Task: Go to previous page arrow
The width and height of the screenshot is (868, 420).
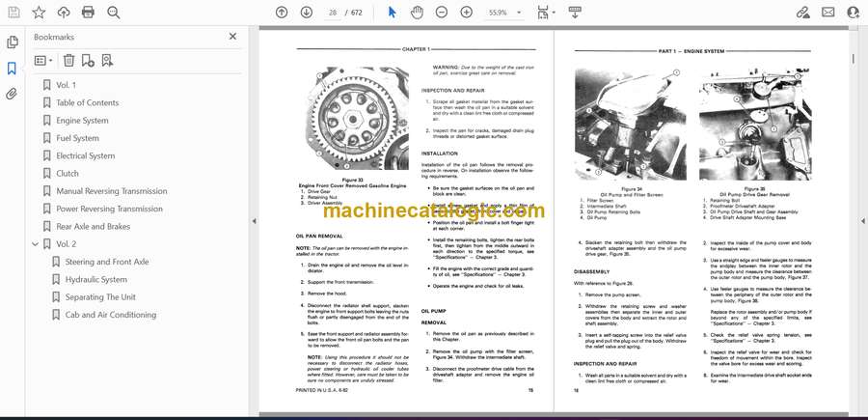Action: tap(282, 13)
